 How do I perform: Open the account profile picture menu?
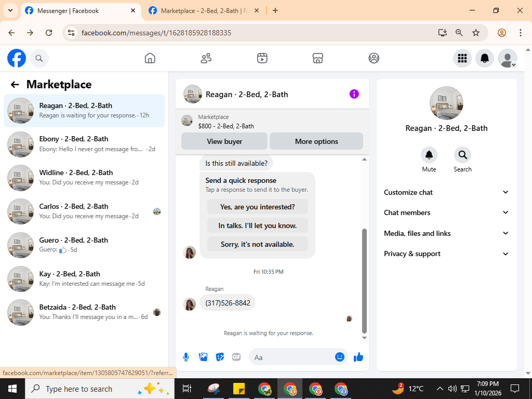[507, 58]
